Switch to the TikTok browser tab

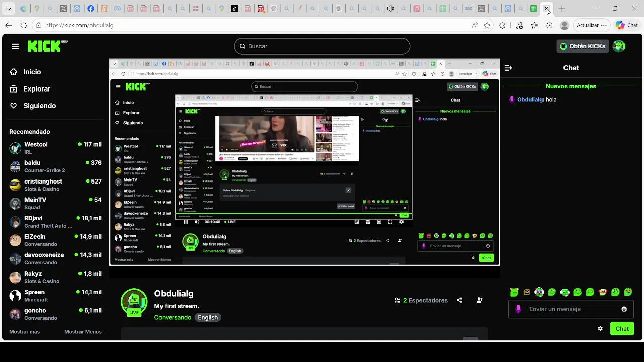[x=234, y=9]
